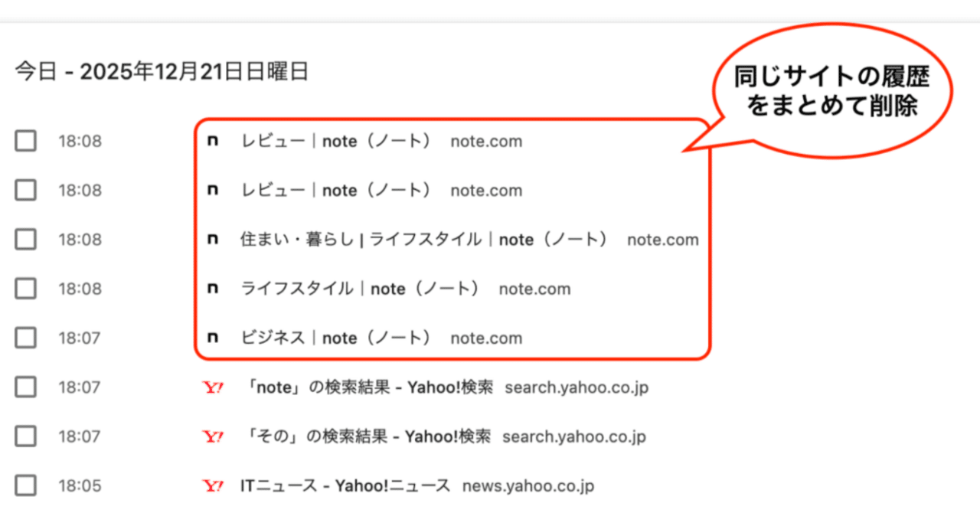This screenshot has height=513, width=980.
Task: Click the Yahoo! icon beside ITニュース entry
Action: (213, 485)
